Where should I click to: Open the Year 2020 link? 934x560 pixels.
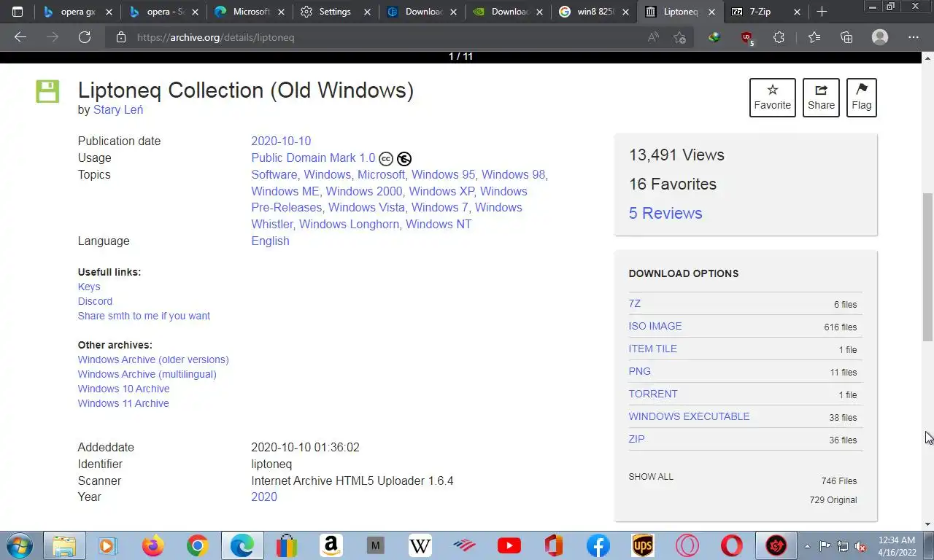point(264,497)
